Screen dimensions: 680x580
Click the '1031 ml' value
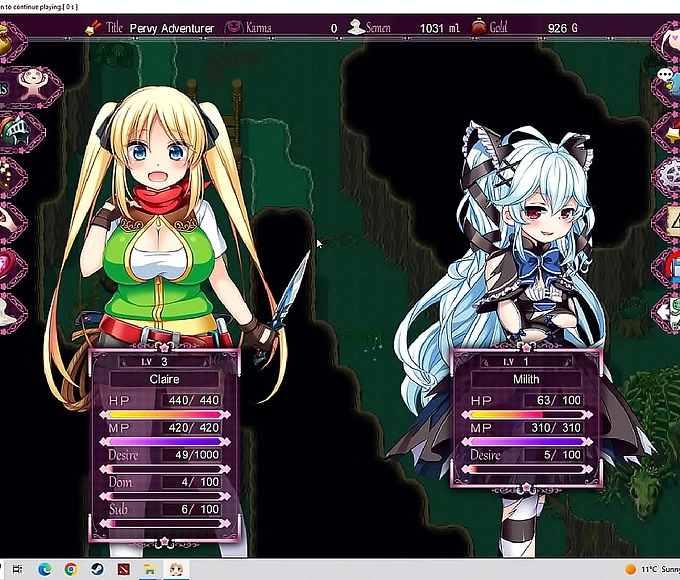pos(439,28)
